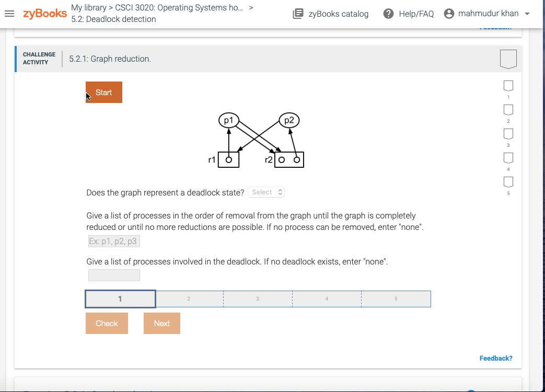Switch to activity step 2

point(189,298)
